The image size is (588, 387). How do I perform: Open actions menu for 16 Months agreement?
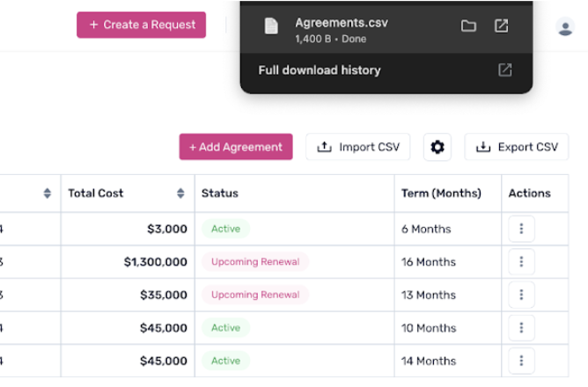(521, 262)
